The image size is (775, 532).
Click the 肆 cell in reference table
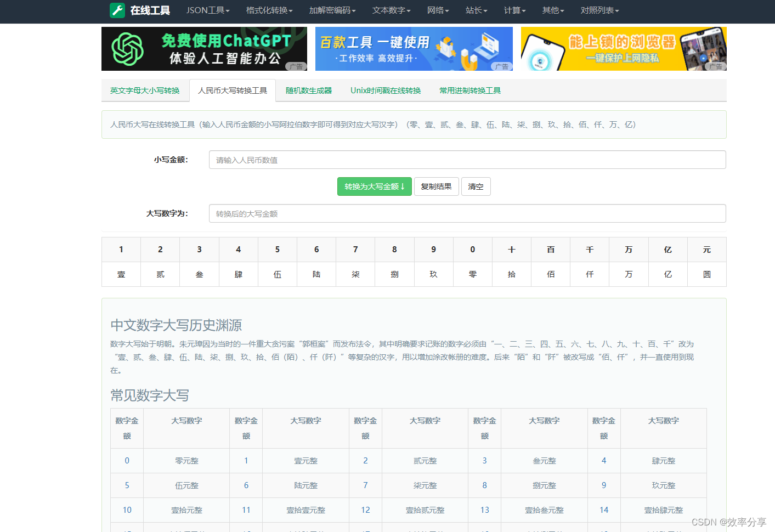[239, 274]
